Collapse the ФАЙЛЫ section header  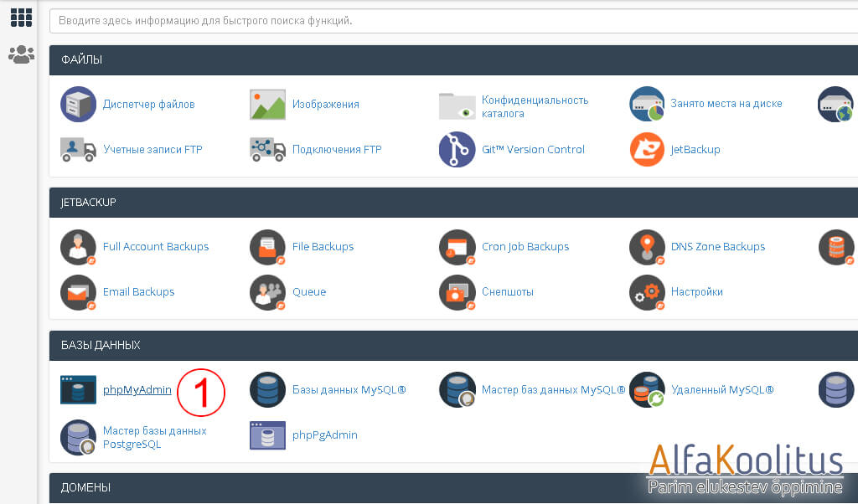tap(453, 60)
